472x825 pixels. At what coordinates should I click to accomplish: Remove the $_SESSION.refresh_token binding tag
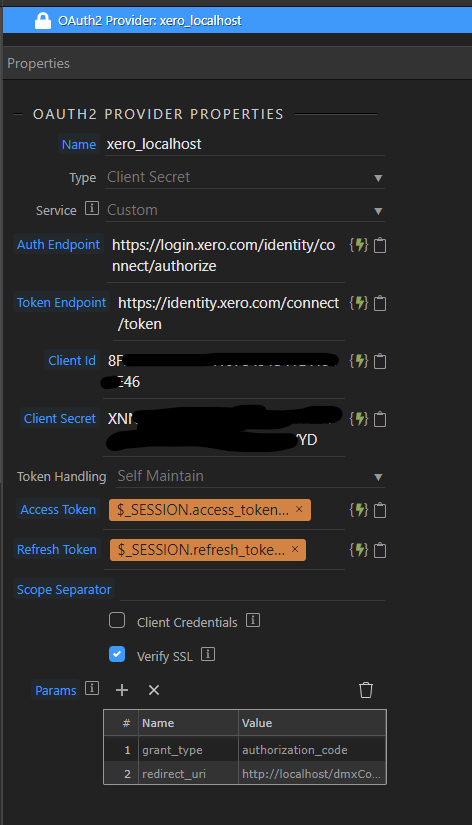pyautogui.click(x=295, y=549)
